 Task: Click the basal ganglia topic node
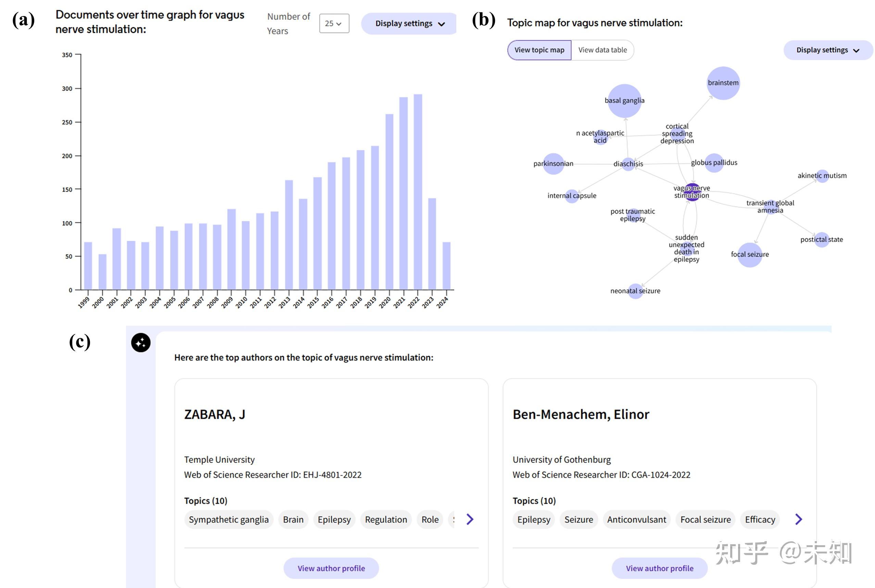tap(624, 101)
